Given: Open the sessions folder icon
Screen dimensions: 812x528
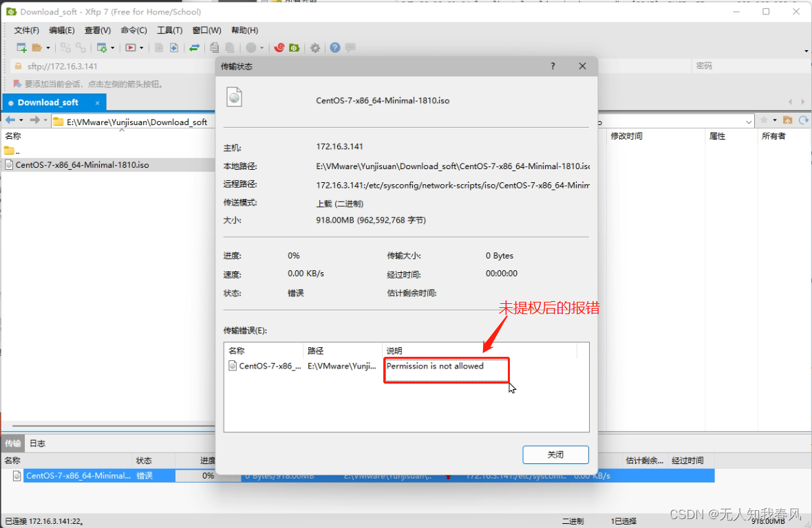Looking at the screenshot, I should click(36, 47).
